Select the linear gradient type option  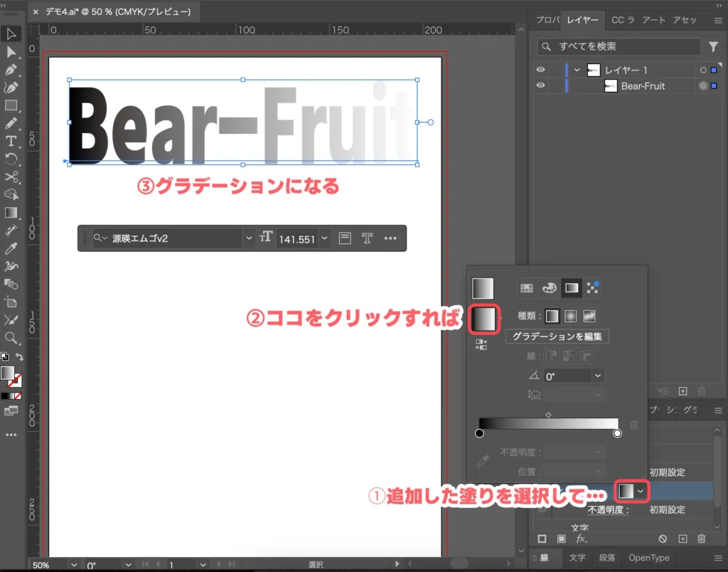tap(552, 316)
